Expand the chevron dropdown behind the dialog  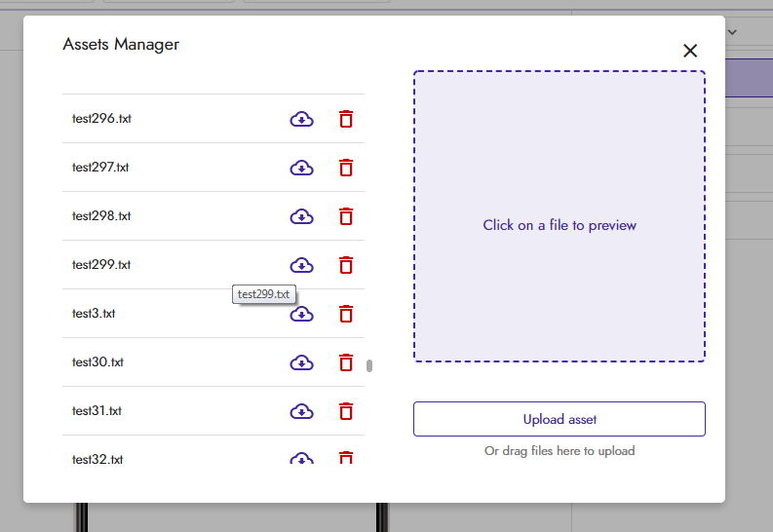[x=733, y=32]
